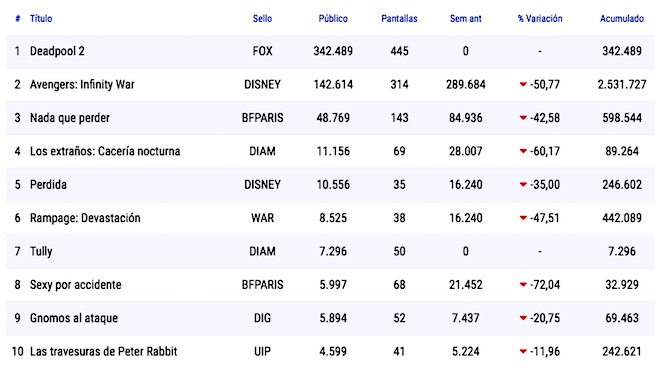Screen dimensions: 655x368
Task: Open the Deadpool 2 title entry
Action: [x=57, y=51]
